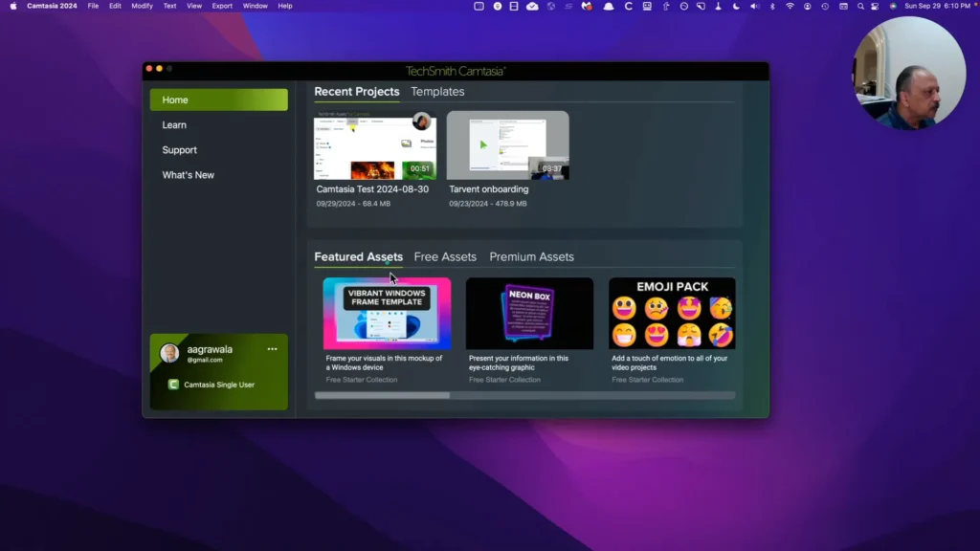Viewport: 980px width, 551px height.
Task: Switch to the Templates tab
Action: [437, 91]
